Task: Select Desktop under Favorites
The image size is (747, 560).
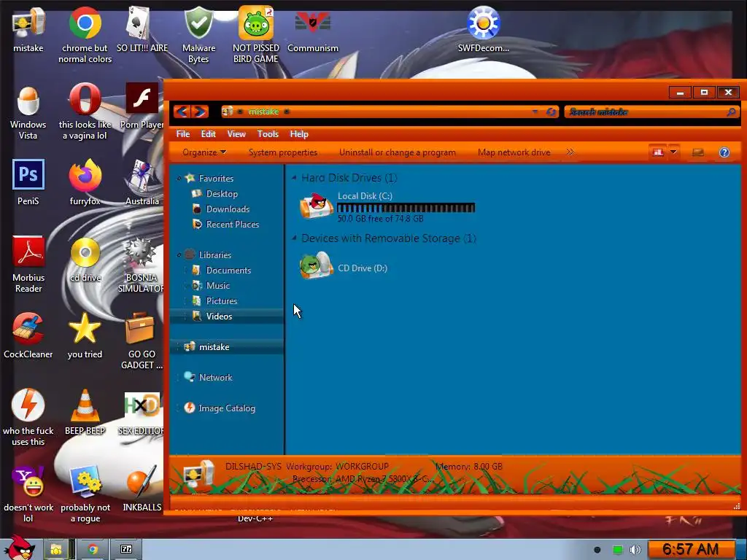Action: 222,194
